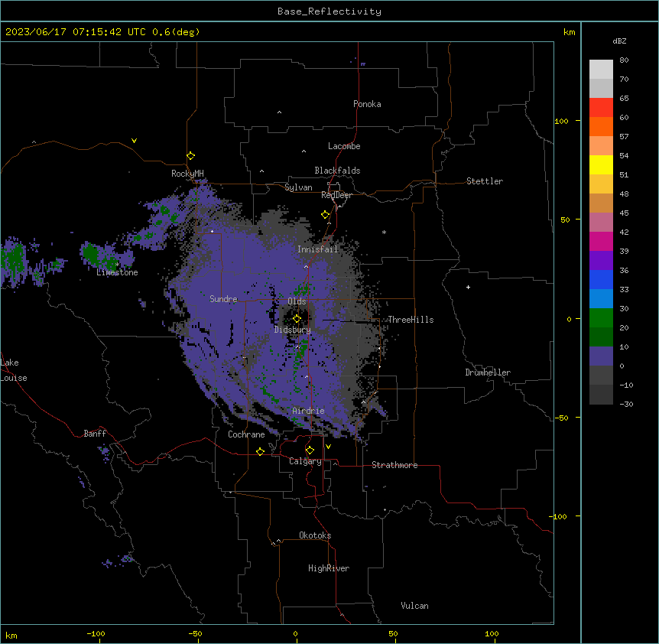Click the dBZ legend heading
The width and height of the screenshot is (659, 644).
[619, 41]
